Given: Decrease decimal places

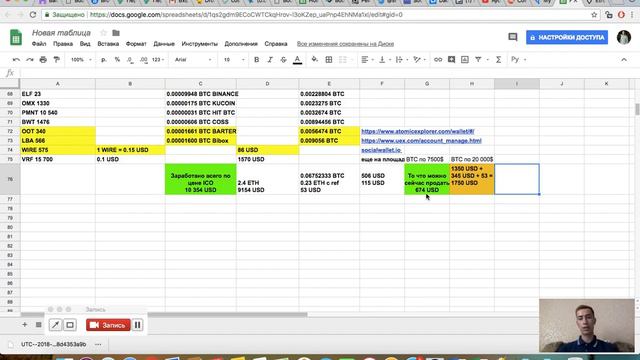Looking at the screenshot, I should point(130,60).
